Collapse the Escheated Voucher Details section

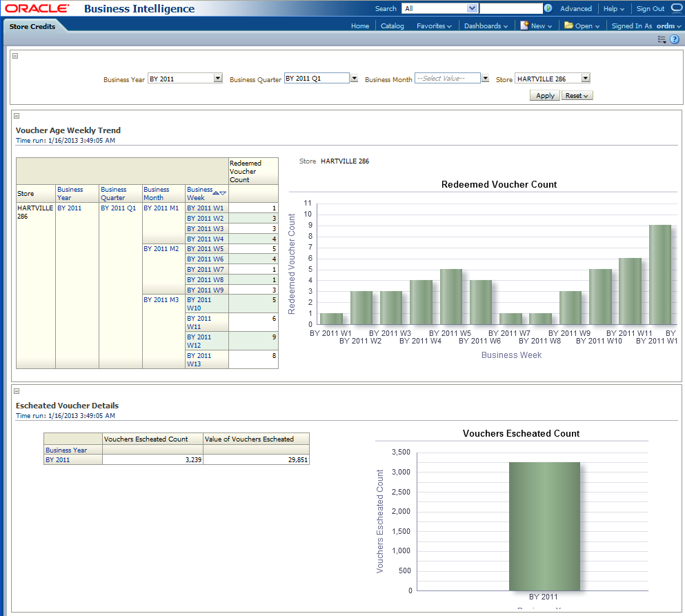pos(16,391)
